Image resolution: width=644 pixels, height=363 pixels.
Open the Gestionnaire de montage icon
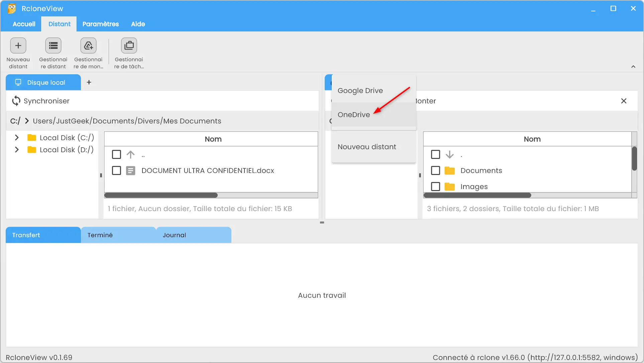pos(88,46)
